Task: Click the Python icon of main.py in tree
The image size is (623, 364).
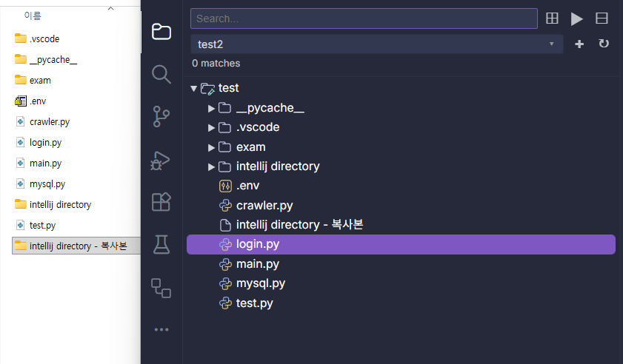Action: point(225,264)
